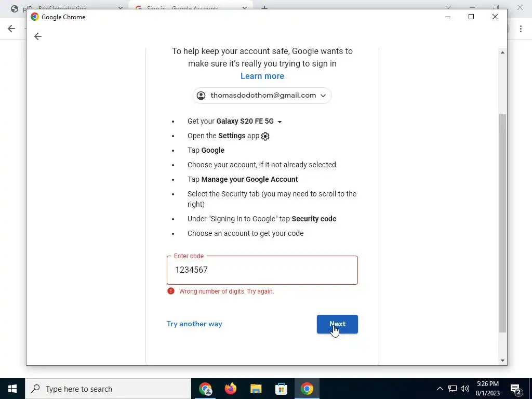Open network status tray icon
Viewport: 532px width, 399px height.
point(453,389)
